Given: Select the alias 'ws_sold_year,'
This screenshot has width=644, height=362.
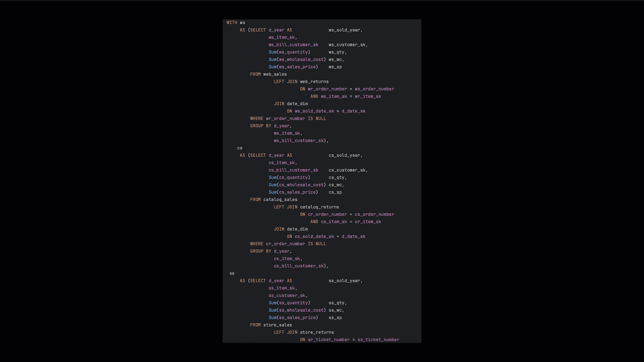Looking at the screenshot, I should click(x=345, y=30).
